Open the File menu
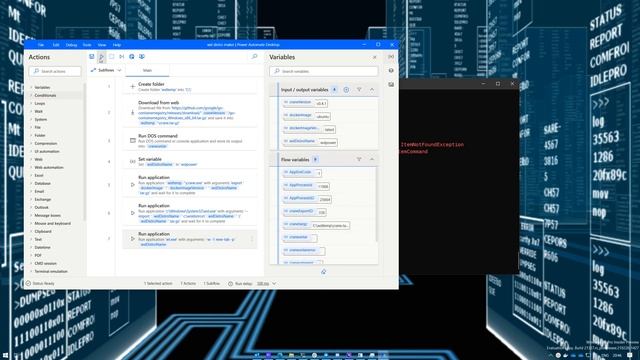This screenshot has width=640, height=360. pos(41,45)
